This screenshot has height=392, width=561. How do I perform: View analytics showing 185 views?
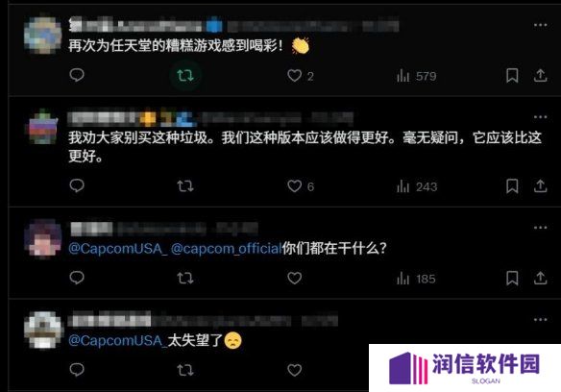[x=416, y=279]
